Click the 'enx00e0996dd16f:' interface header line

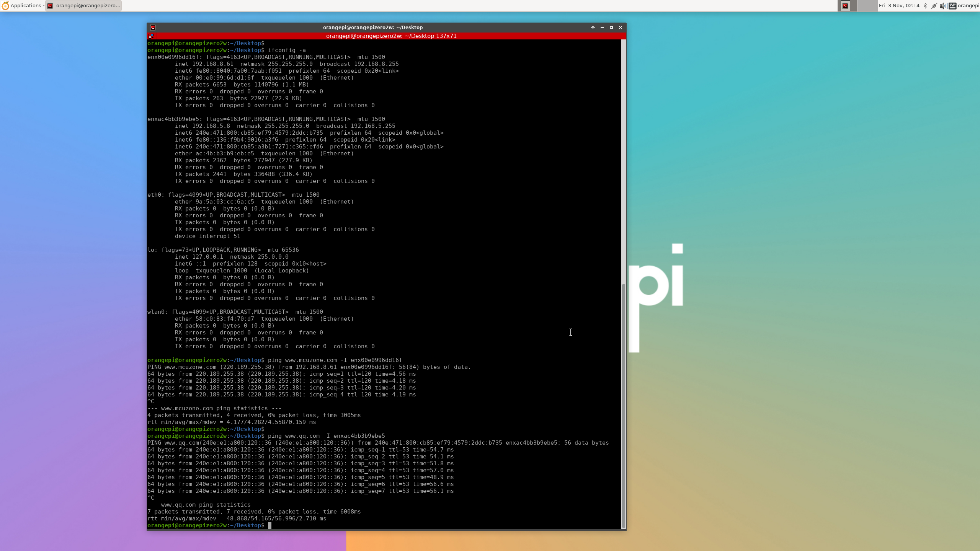pos(266,57)
